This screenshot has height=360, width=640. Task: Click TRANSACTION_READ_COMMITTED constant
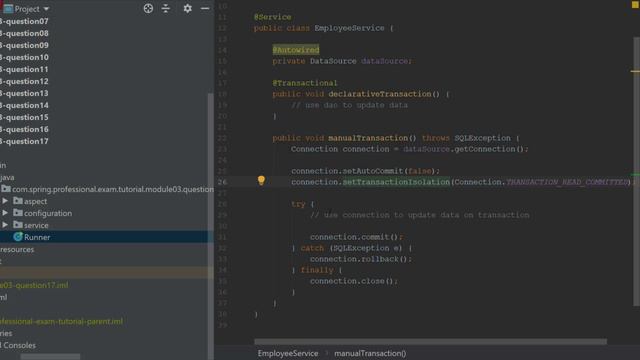[x=567, y=182]
